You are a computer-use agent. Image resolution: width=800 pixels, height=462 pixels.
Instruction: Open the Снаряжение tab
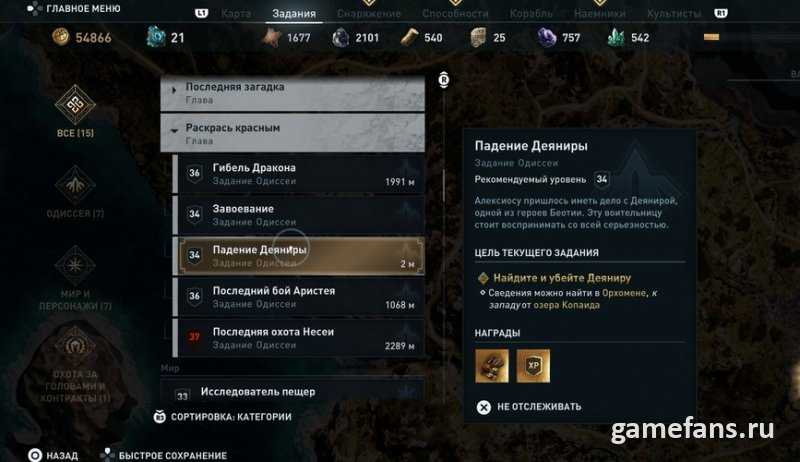pos(369,13)
